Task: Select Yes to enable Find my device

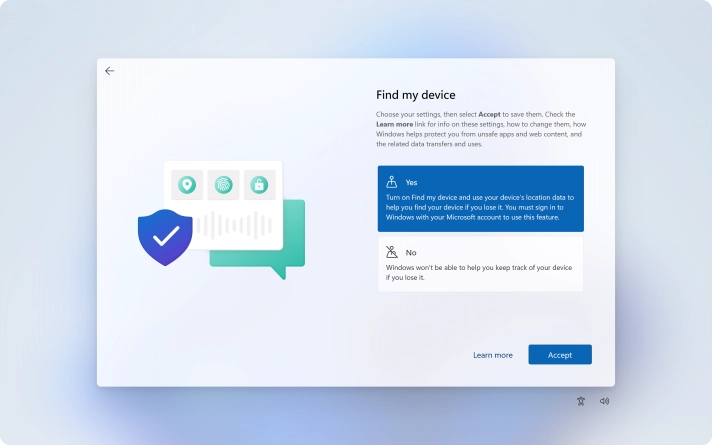Action: click(x=480, y=199)
